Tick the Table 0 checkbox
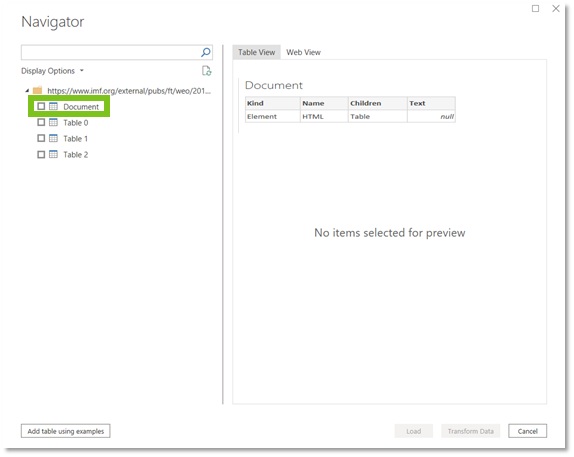Screen dimensions: 574x457 point(41,122)
